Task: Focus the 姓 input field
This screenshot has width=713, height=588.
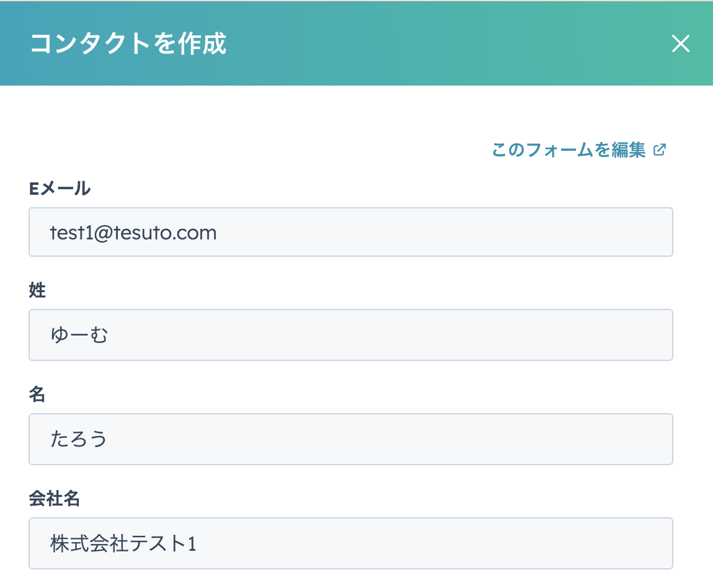Action: tap(350, 335)
